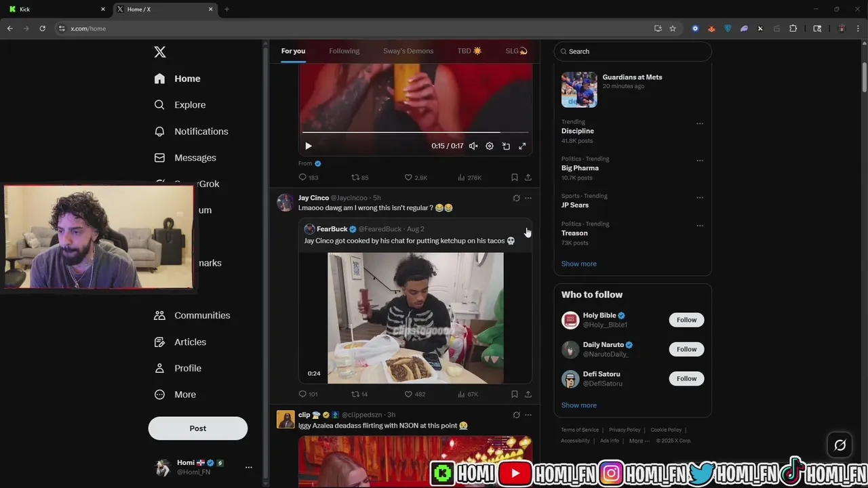Viewport: 868px width, 488px height.
Task: Open options for Big Pharma trend
Action: pyautogui.click(x=700, y=161)
